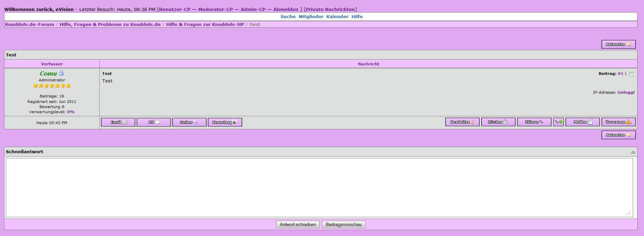Open the Suche menu item
Viewport: 644px width, 236px height.
click(x=288, y=16)
